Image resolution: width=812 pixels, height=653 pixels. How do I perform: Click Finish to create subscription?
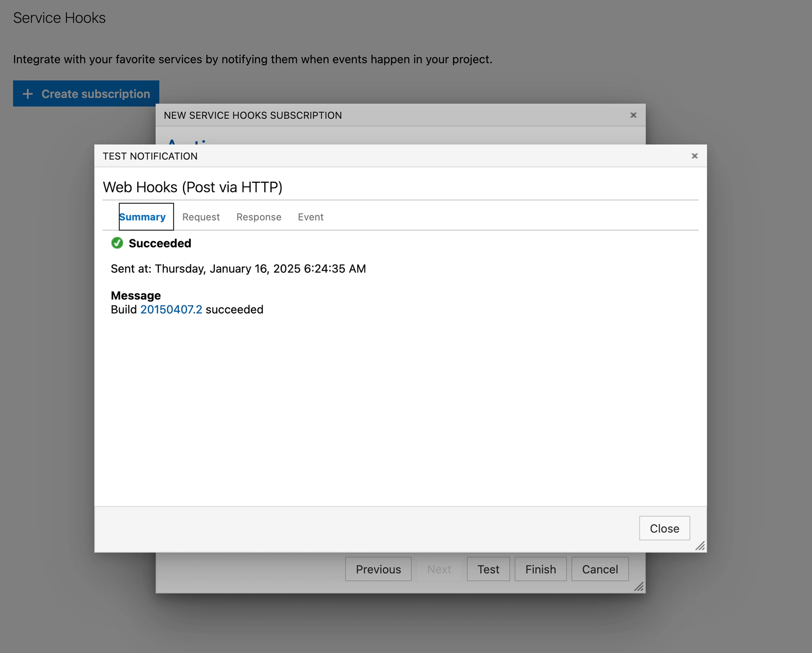pyautogui.click(x=541, y=569)
